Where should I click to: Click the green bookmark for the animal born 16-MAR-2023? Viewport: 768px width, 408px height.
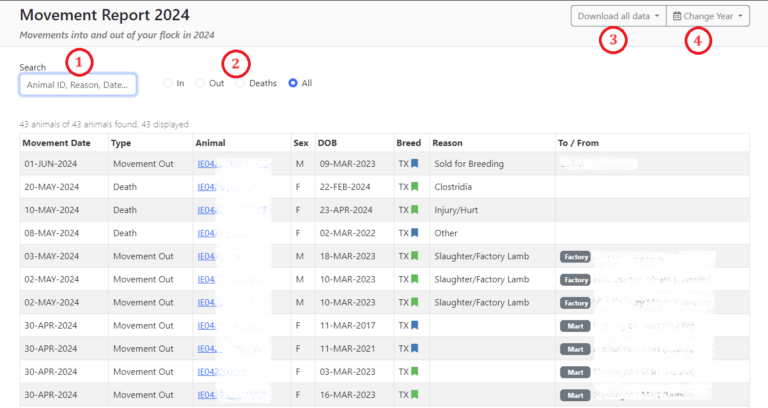click(414, 394)
